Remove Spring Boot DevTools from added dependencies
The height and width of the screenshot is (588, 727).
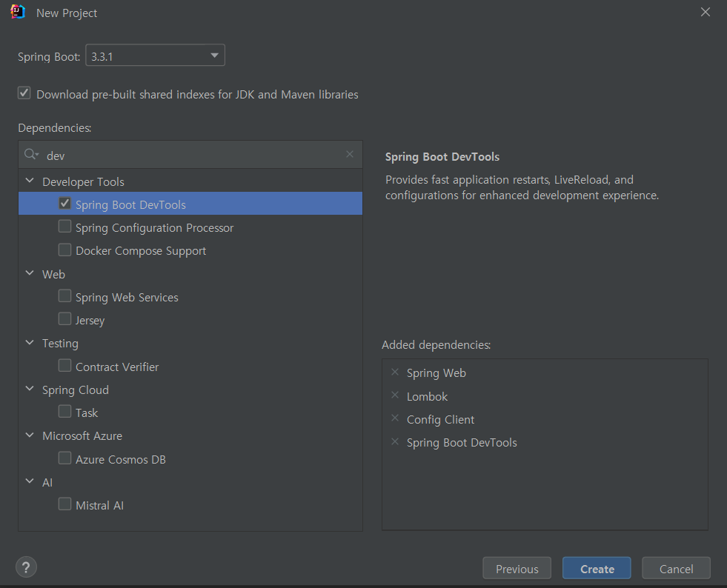[x=395, y=441]
